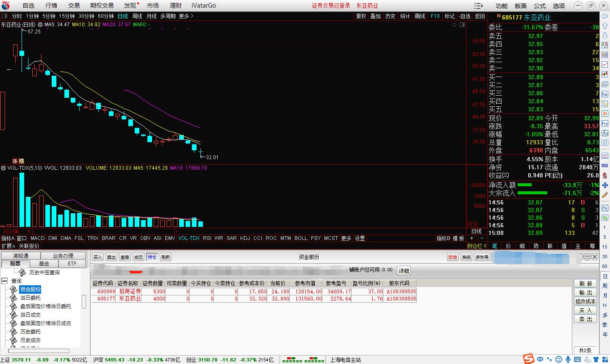The image size is (610, 364).
Task: Select the MACD indicator tab
Action: pos(37,238)
